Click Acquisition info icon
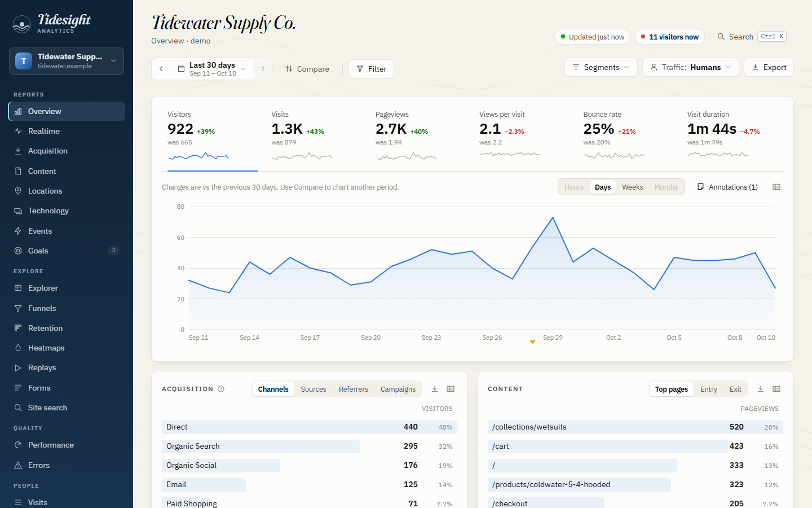812x508 pixels. [221, 389]
